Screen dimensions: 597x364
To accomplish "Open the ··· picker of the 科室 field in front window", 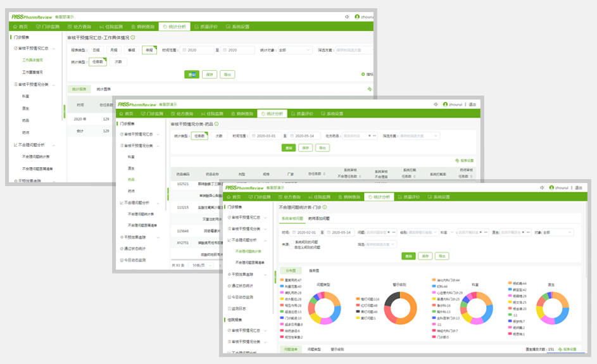I will 486,232.
